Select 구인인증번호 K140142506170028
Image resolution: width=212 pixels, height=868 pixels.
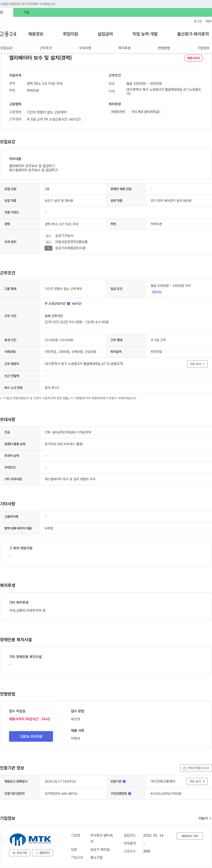(x=166, y=794)
